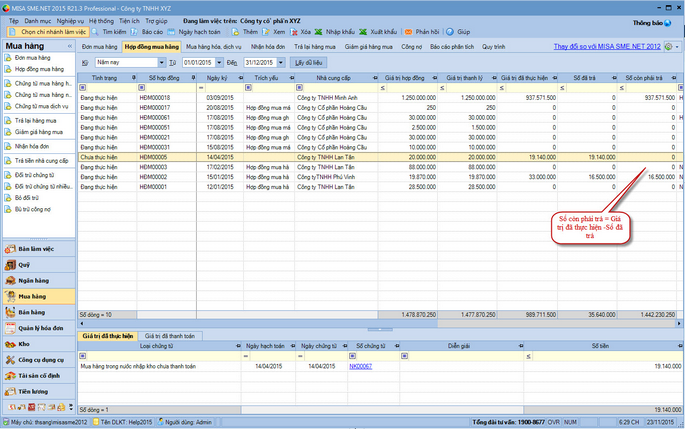
Task: Open the Bàn làm việc module
Action: 39,249
